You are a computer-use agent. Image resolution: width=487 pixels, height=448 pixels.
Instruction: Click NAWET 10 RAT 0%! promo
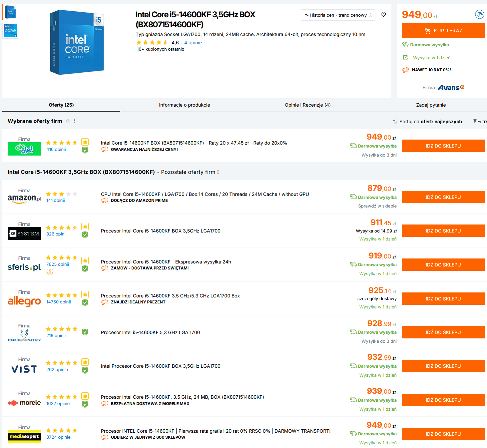tap(431, 70)
